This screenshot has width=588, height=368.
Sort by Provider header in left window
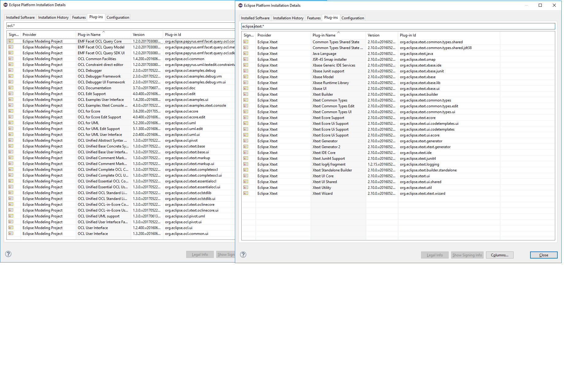[x=48, y=35]
